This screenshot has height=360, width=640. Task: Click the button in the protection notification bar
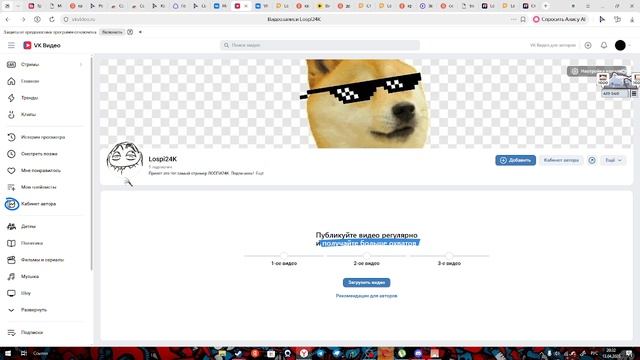(112, 32)
